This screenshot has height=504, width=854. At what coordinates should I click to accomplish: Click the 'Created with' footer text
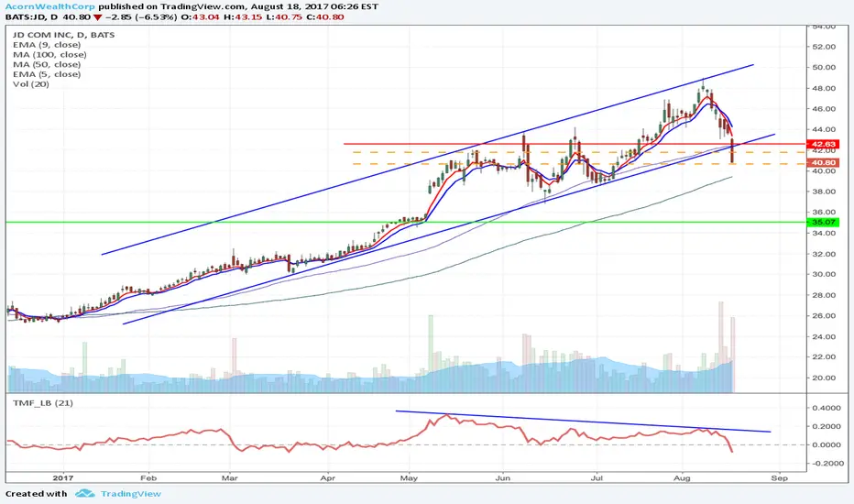[36, 494]
